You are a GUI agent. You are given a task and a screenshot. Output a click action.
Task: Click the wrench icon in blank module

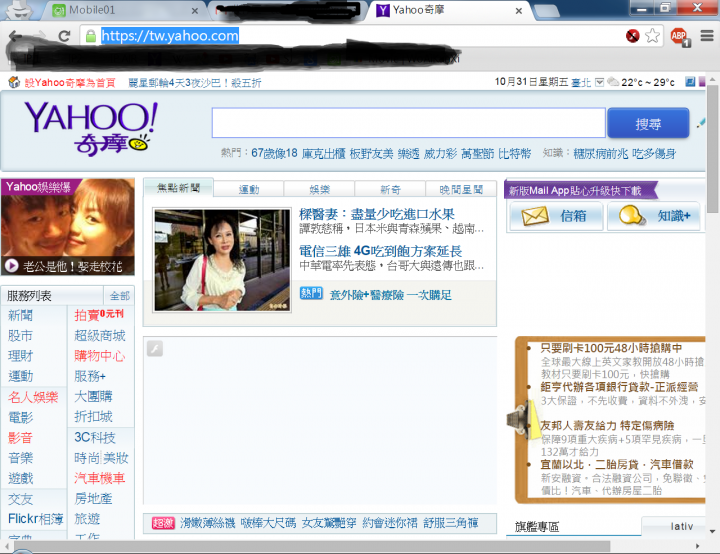[x=155, y=349]
